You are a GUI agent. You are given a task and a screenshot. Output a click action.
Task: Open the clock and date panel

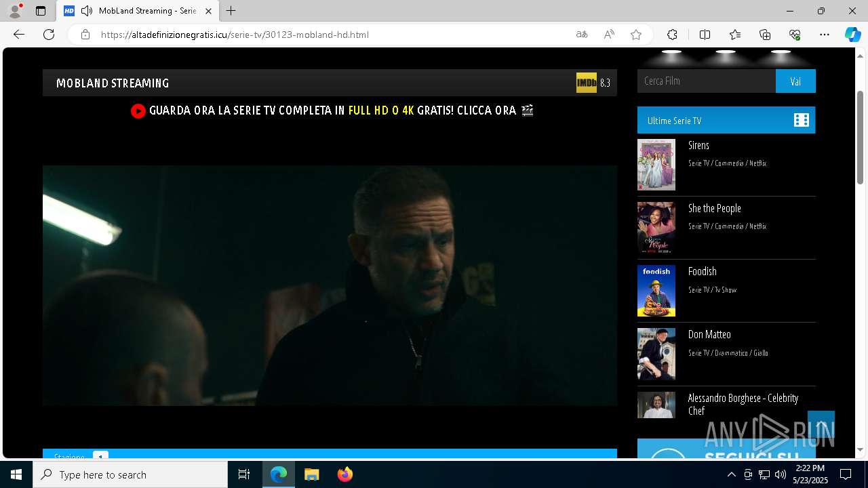click(x=810, y=474)
